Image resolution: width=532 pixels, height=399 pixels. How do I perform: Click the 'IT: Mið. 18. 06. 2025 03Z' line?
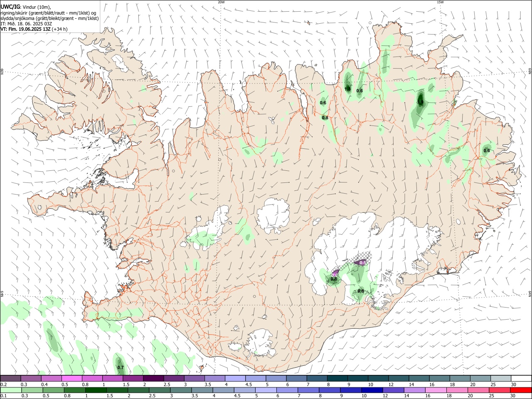[x=26, y=24]
